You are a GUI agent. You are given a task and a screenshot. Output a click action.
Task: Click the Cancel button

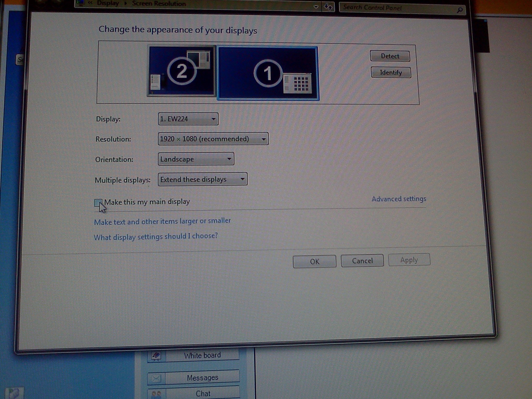click(x=362, y=261)
